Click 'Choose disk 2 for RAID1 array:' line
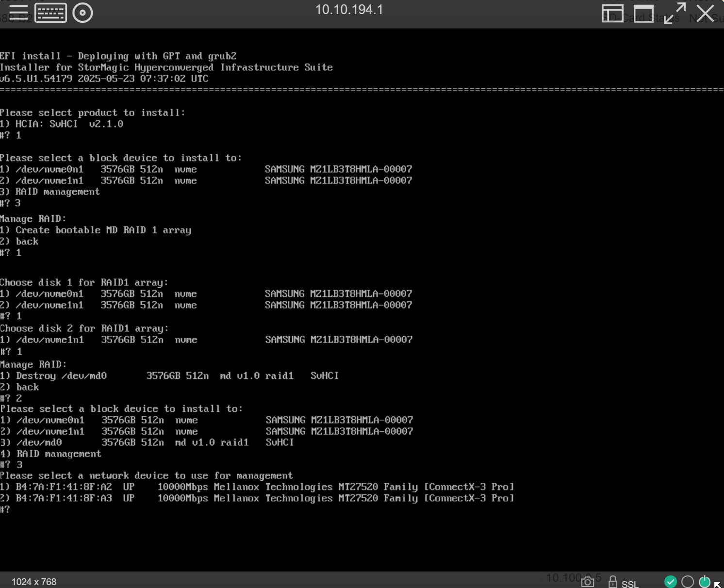This screenshot has width=724, height=588. 84,328
